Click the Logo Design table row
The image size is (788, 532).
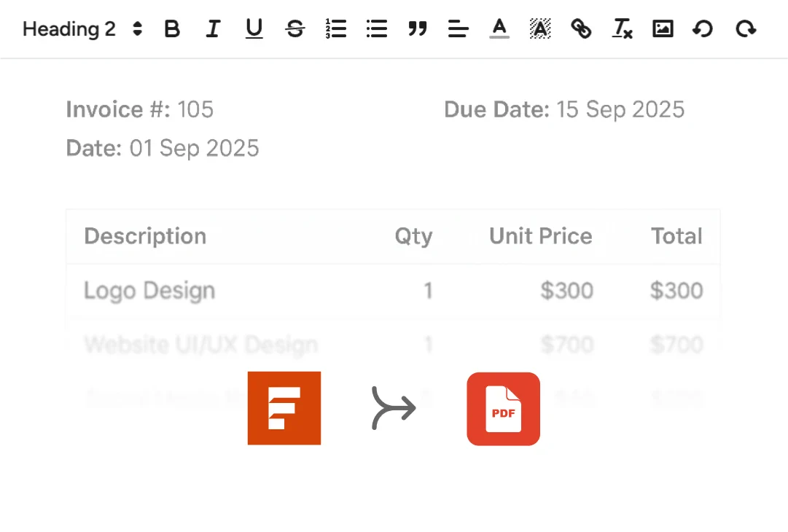coord(149,291)
